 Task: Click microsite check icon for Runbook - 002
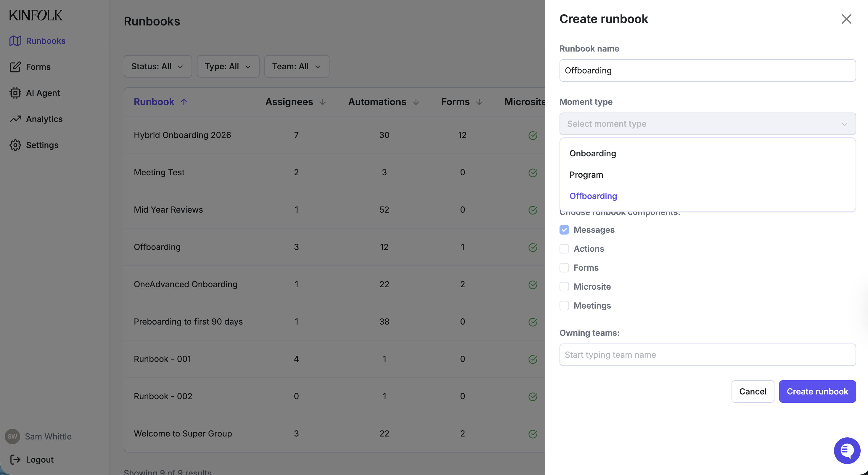[533, 397]
